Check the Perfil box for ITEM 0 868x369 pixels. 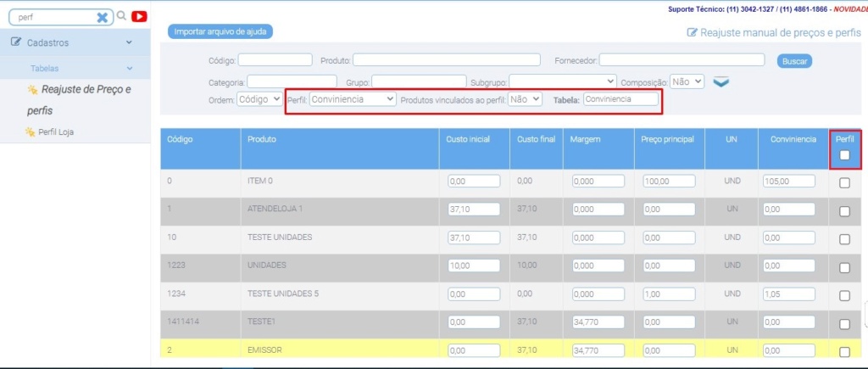coord(844,183)
